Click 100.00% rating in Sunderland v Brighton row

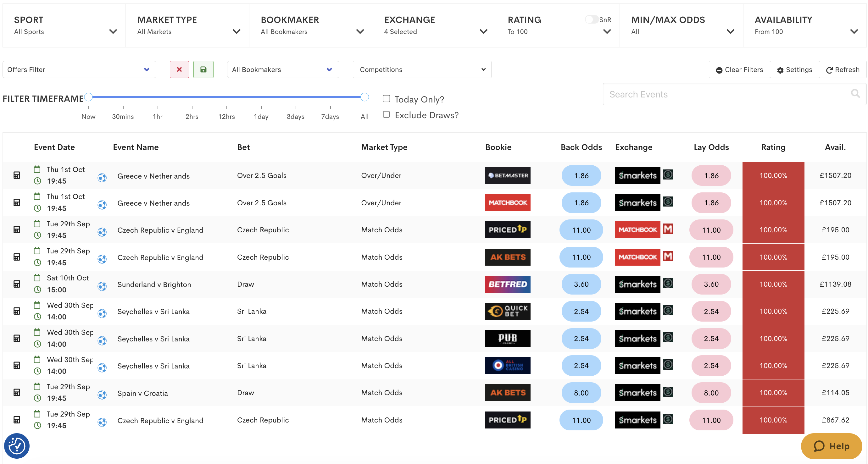773,284
